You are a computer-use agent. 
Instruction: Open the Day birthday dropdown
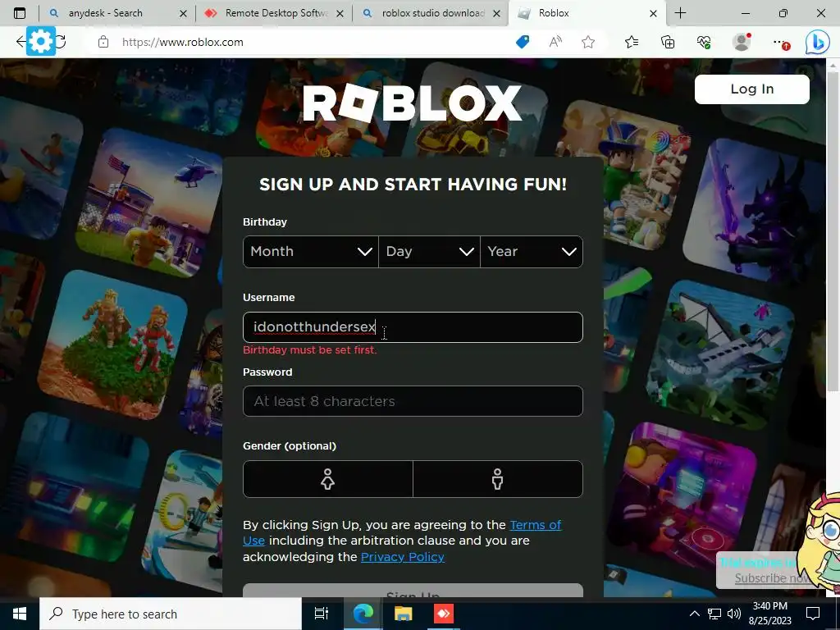point(429,251)
